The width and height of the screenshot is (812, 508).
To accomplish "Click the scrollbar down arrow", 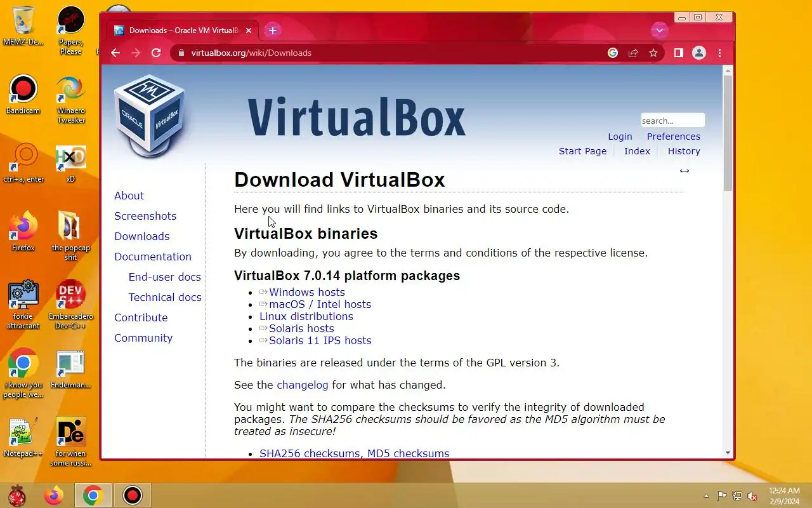I will (728, 453).
